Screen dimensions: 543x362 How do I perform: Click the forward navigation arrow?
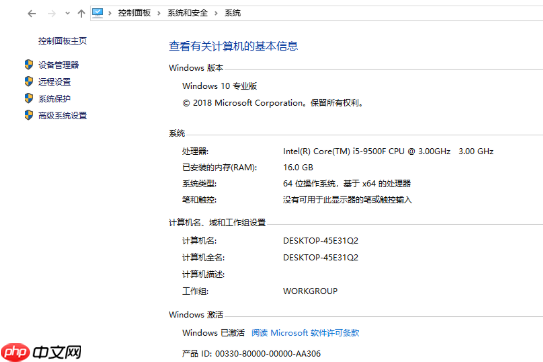click(52, 14)
